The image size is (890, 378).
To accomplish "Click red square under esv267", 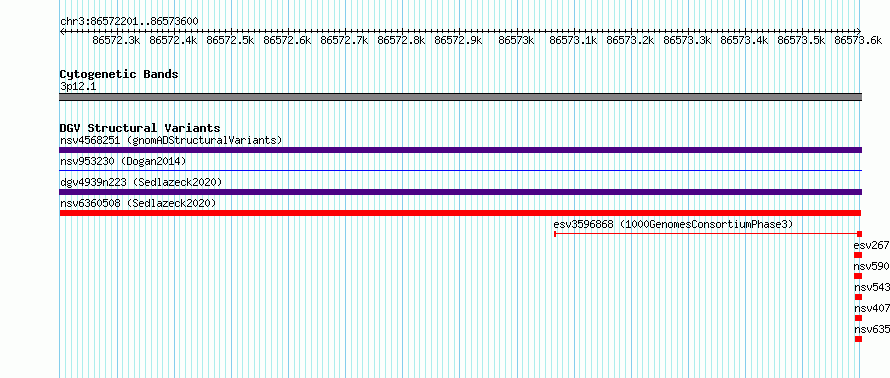I will tap(858, 255).
